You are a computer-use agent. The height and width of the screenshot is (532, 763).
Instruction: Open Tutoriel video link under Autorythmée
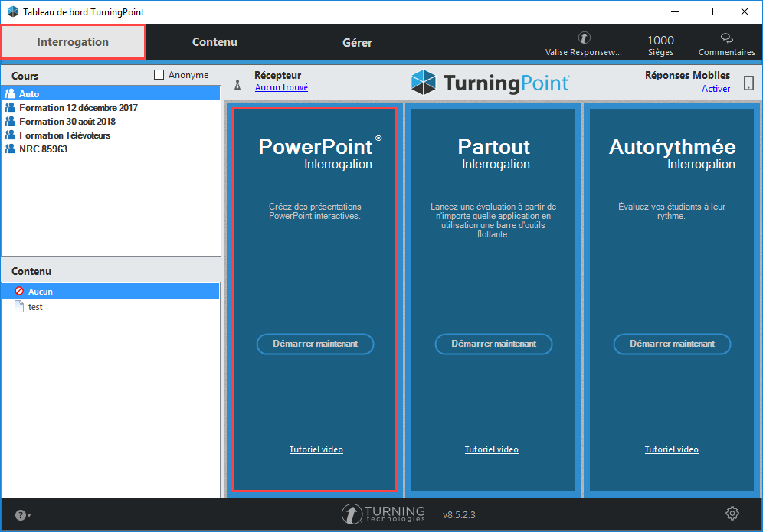(671, 449)
